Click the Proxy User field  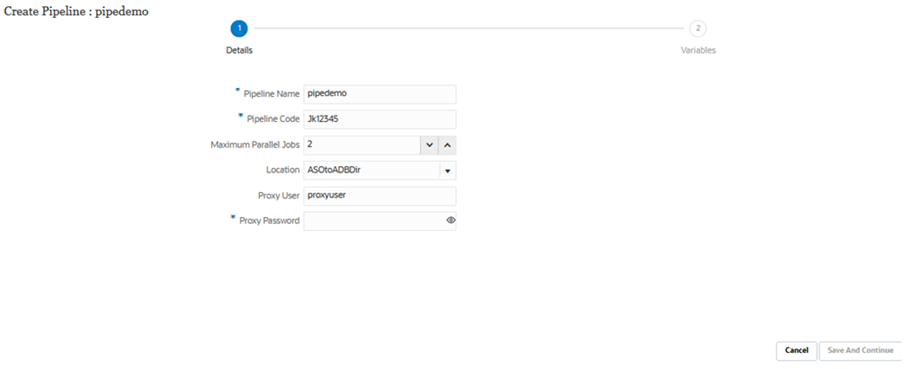tap(380, 196)
